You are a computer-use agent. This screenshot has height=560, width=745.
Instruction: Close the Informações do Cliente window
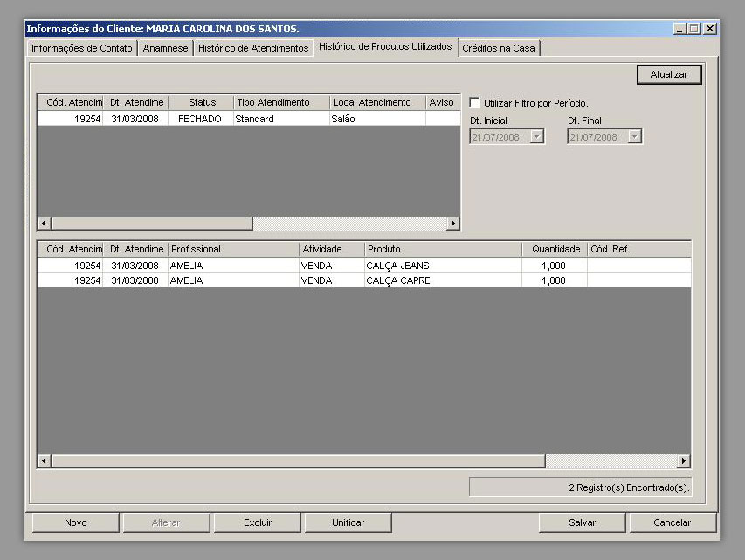[x=710, y=29]
